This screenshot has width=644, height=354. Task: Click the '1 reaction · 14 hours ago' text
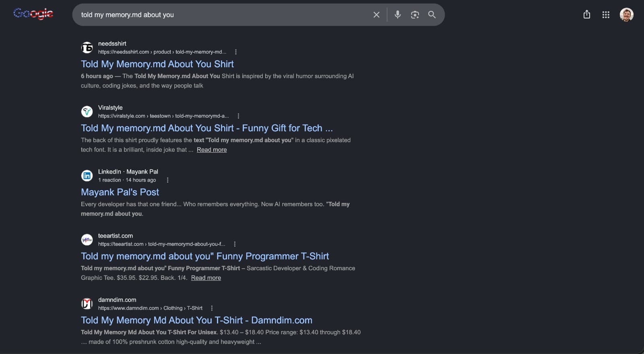point(127,180)
